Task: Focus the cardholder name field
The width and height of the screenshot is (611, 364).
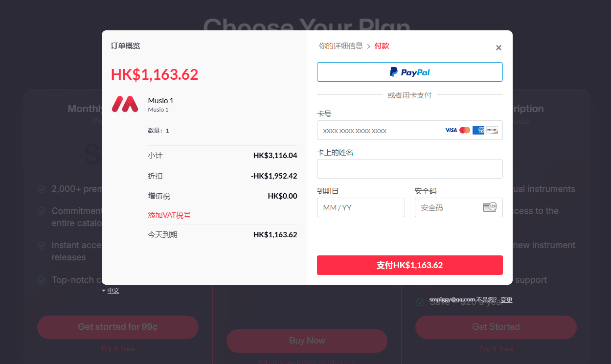Action: 410,169
